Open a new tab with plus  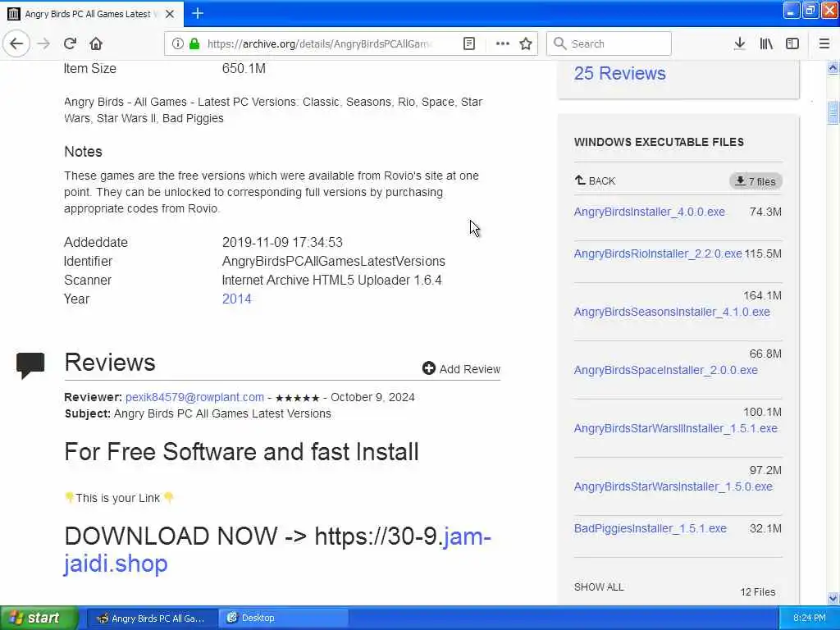[198, 13]
